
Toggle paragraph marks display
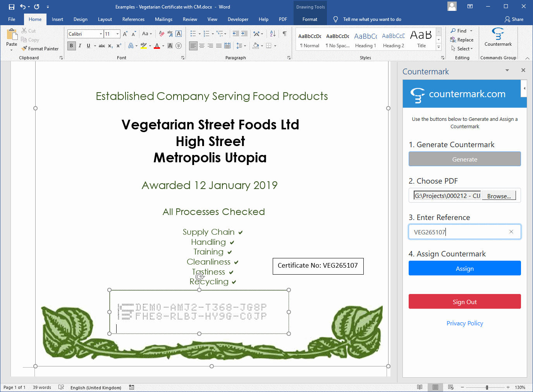pos(284,34)
